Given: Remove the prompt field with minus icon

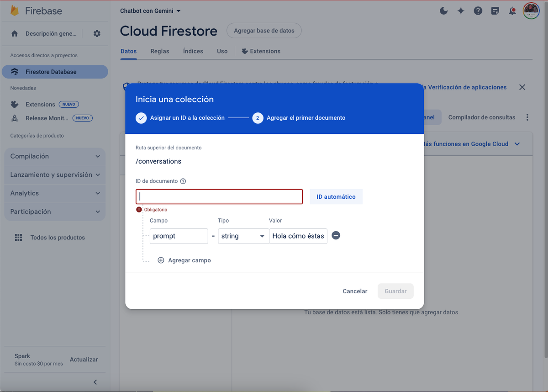Looking at the screenshot, I should (x=336, y=236).
